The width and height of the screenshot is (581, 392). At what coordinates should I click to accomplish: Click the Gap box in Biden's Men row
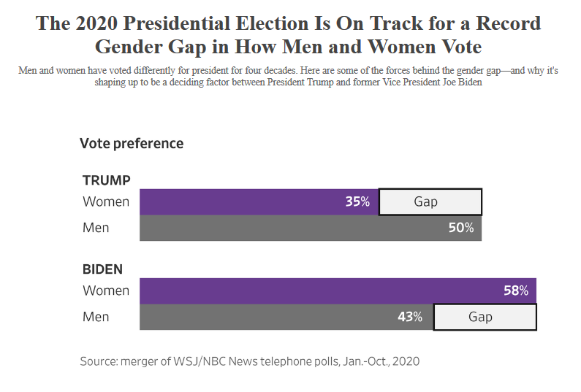[485, 317]
